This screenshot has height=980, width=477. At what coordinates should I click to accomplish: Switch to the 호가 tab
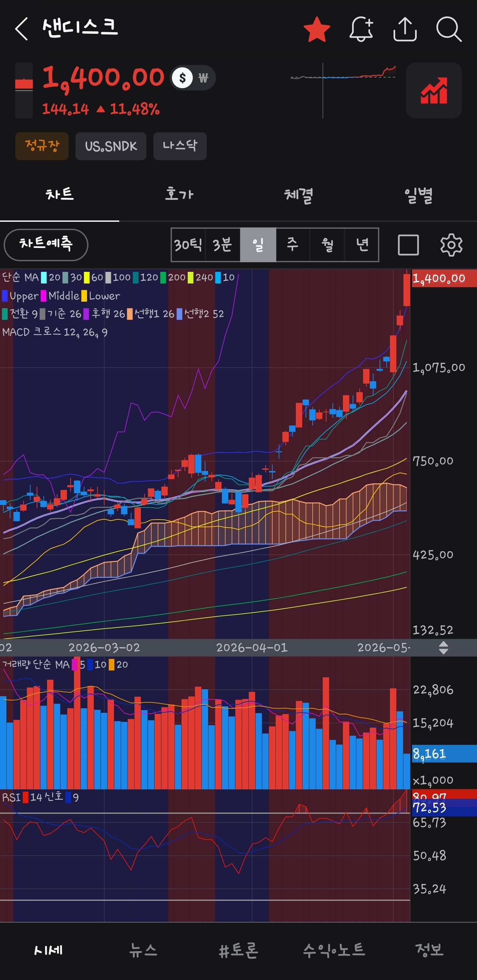click(x=179, y=195)
